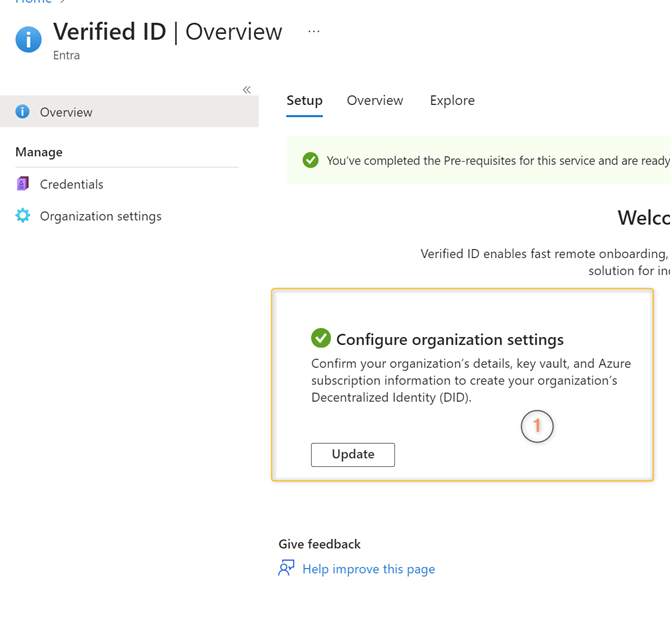Click the feedback person icon

coord(286,568)
